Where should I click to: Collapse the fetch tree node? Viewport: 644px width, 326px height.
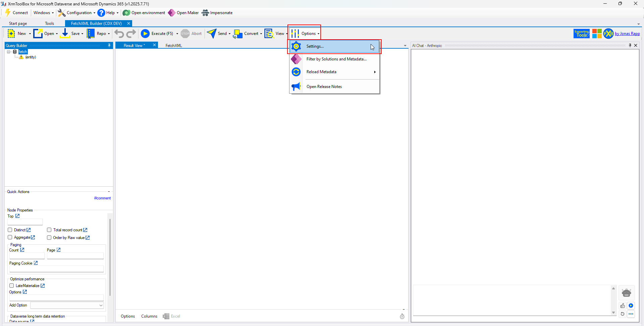click(x=9, y=52)
